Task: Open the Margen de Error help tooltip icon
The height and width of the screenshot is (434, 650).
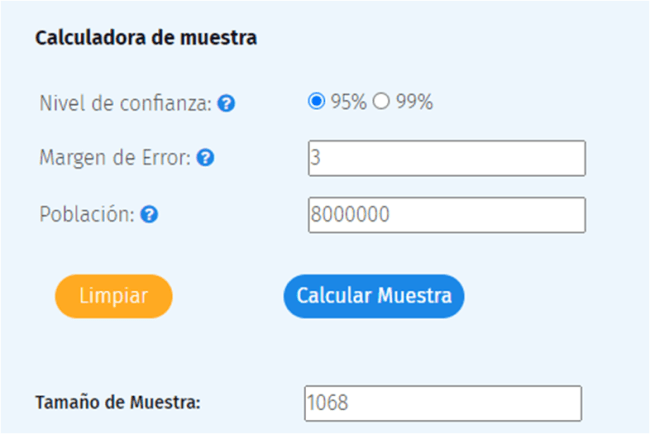Action: click(x=205, y=158)
